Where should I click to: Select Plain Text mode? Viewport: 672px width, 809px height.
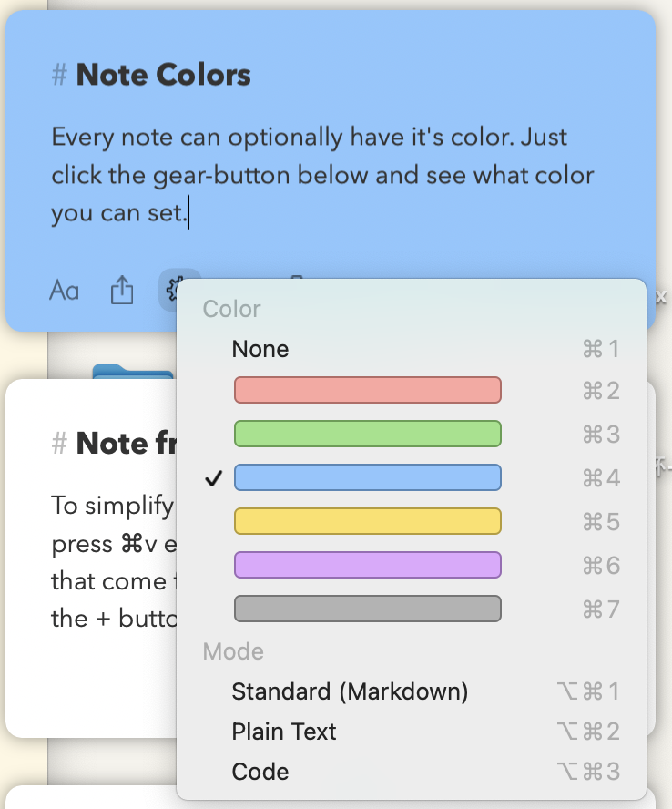pyautogui.click(x=284, y=732)
